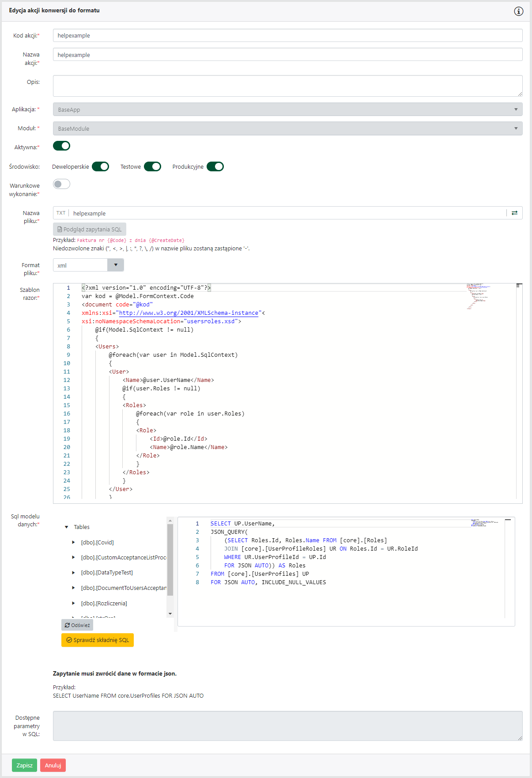Image resolution: width=532 pixels, height=778 pixels.
Task: Click the swap arrows icon in file name field
Action: pos(514,213)
